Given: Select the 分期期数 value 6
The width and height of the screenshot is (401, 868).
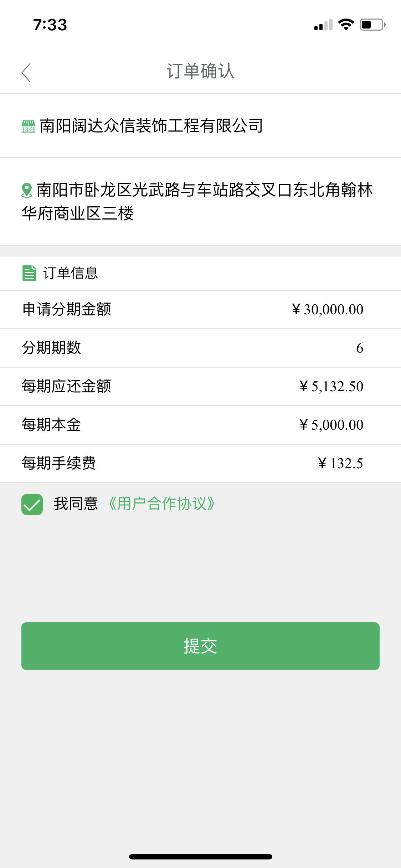Looking at the screenshot, I should [360, 348].
